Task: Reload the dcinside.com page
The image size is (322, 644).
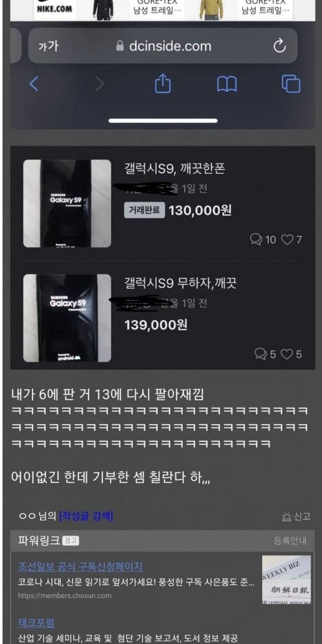Action: (279, 46)
